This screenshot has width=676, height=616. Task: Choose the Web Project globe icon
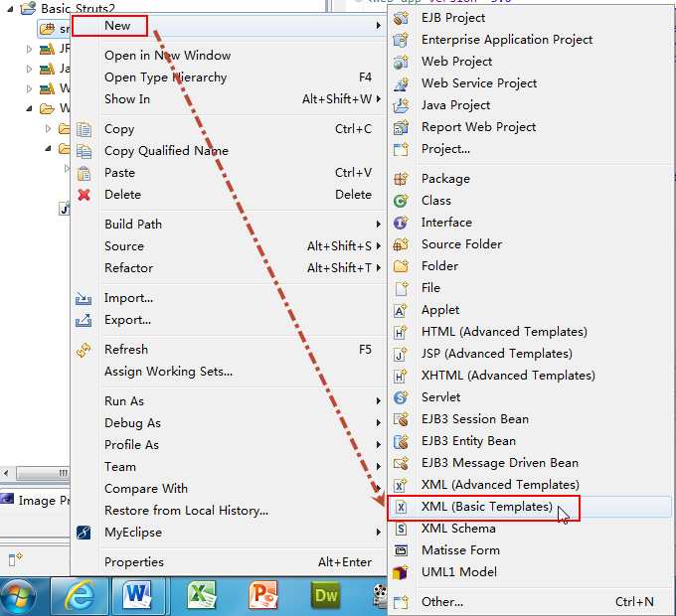pyautogui.click(x=401, y=62)
